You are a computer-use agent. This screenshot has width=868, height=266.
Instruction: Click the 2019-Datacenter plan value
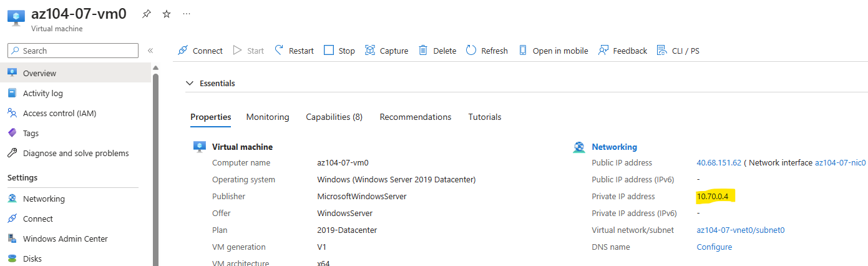click(347, 230)
